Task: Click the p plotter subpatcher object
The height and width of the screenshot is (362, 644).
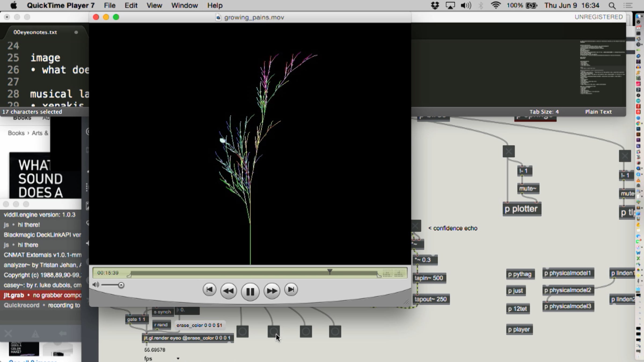Action: [x=522, y=209]
